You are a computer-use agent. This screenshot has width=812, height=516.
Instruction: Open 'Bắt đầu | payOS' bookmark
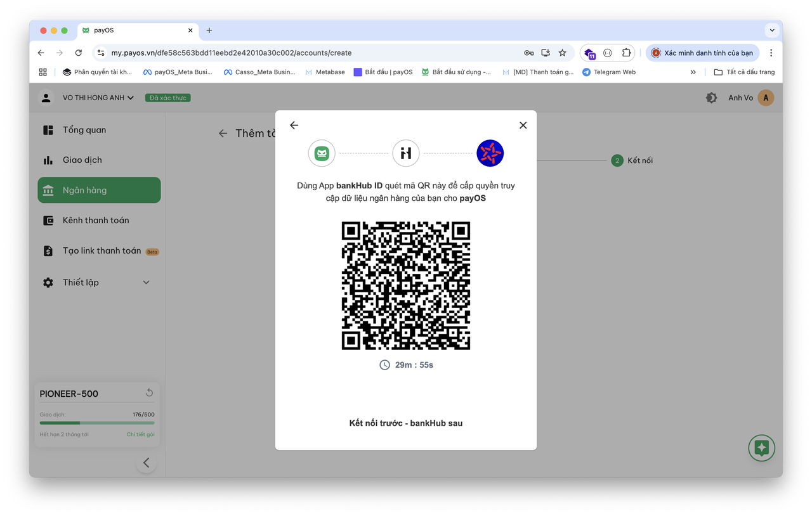pyautogui.click(x=383, y=72)
